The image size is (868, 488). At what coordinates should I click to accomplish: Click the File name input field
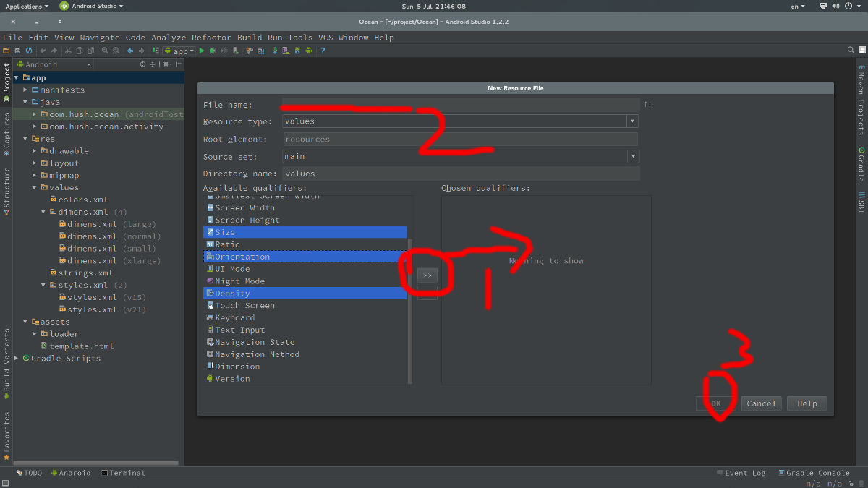(x=460, y=105)
